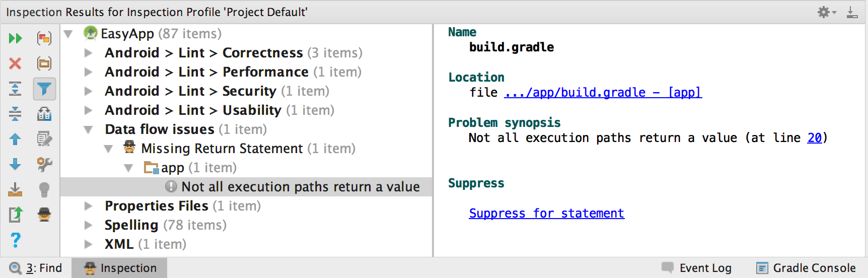
Task: Expand Android Lint Security node
Action: 88,91
